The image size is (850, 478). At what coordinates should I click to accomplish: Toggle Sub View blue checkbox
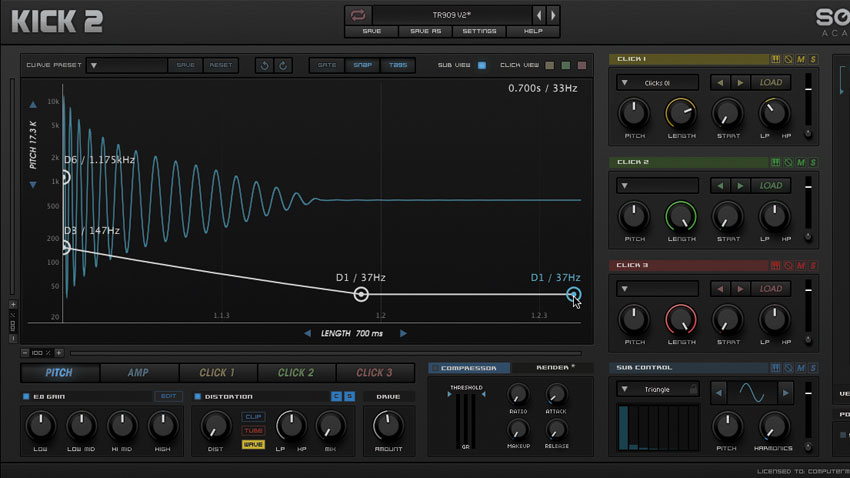482,66
